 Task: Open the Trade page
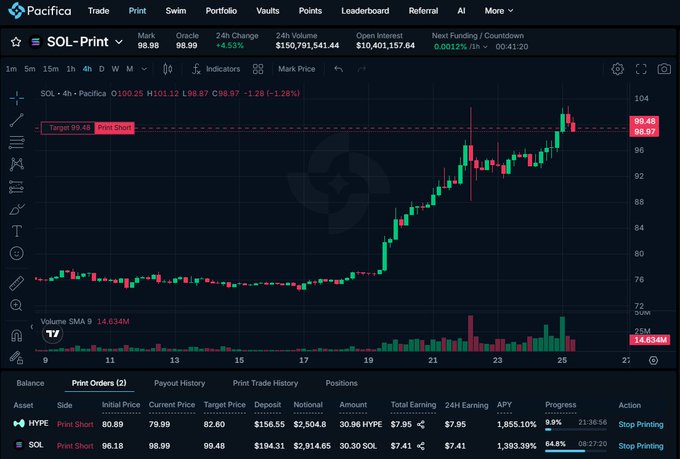98,10
